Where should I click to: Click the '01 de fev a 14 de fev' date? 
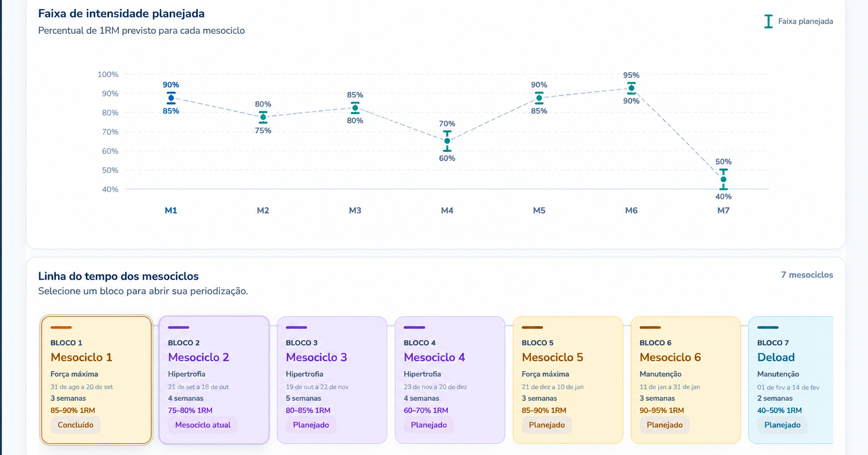[x=788, y=387]
